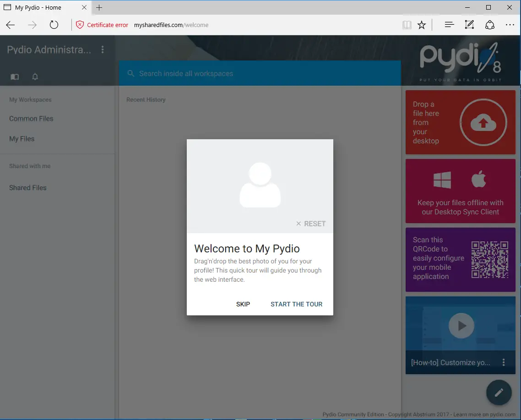Viewport: 521px width, 420px height.
Task: Click the Pydio Administra... user name
Action: 49,49
